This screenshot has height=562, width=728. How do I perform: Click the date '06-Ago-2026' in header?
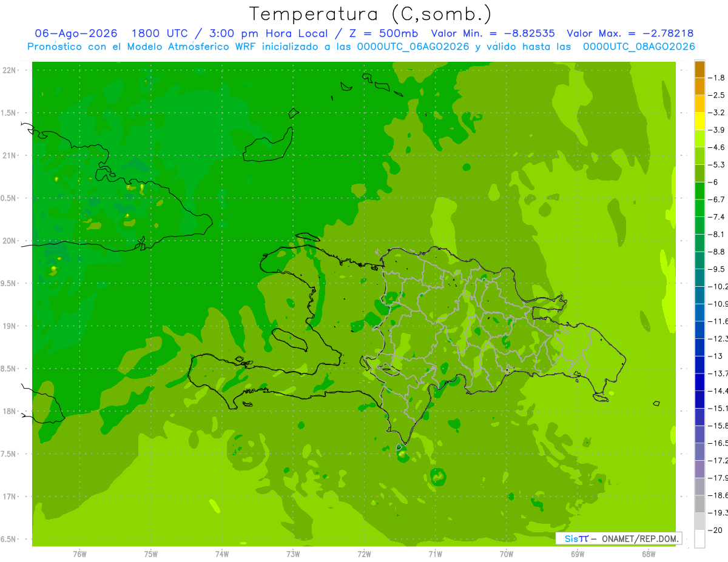click(x=76, y=33)
